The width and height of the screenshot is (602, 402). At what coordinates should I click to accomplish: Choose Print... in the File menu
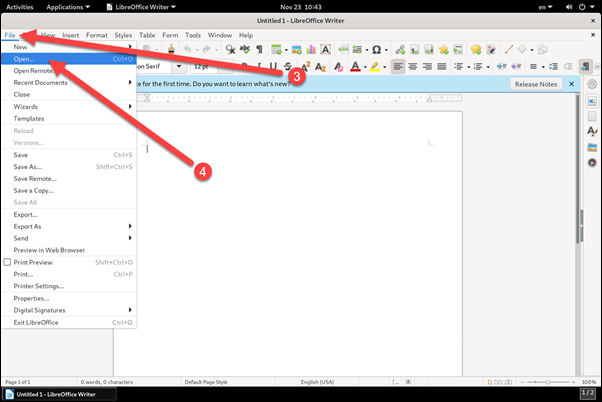(x=69, y=274)
